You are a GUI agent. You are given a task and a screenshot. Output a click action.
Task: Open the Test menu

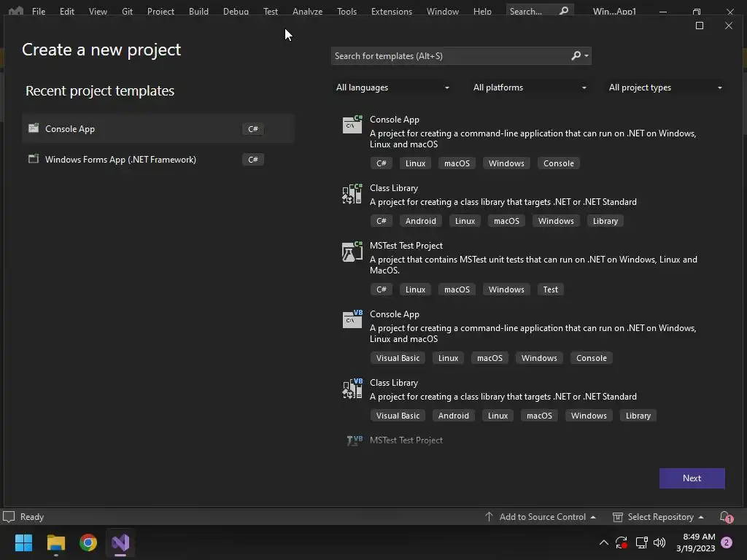point(270,11)
